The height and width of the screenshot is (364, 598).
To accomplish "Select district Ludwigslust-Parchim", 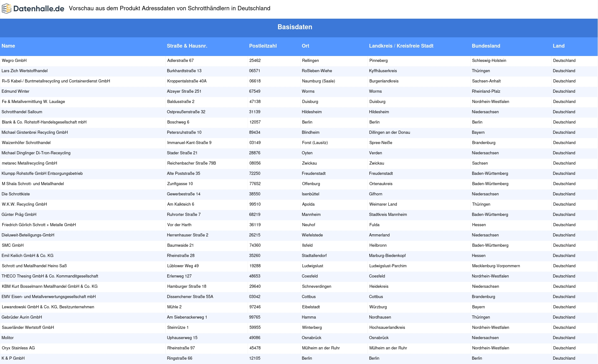I will click(x=388, y=266).
